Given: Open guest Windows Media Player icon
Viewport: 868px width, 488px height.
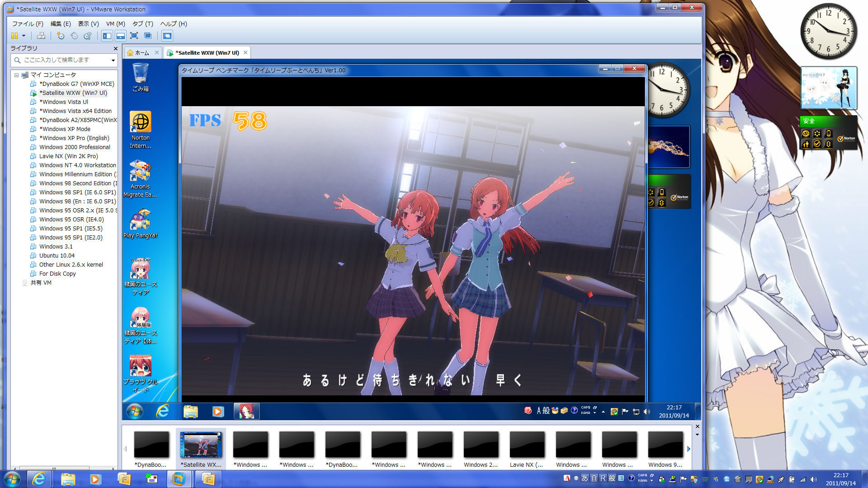Looking at the screenshot, I should [x=218, y=411].
